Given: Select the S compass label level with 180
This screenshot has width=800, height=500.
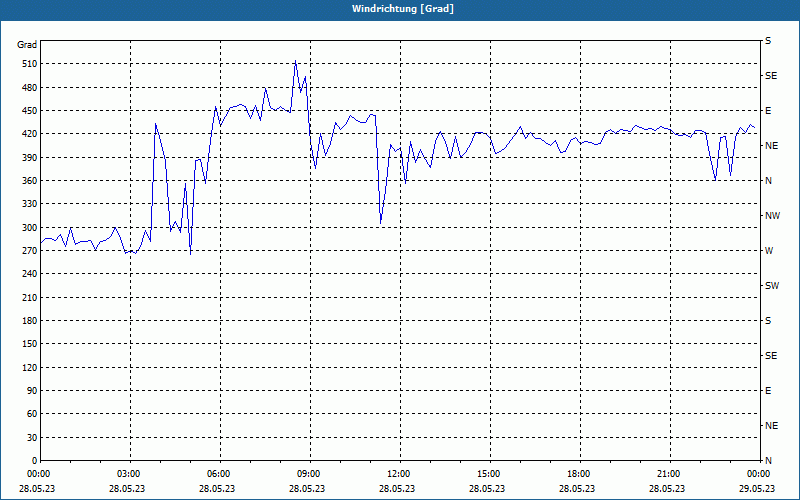Looking at the screenshot, I should tap(768, 321).
